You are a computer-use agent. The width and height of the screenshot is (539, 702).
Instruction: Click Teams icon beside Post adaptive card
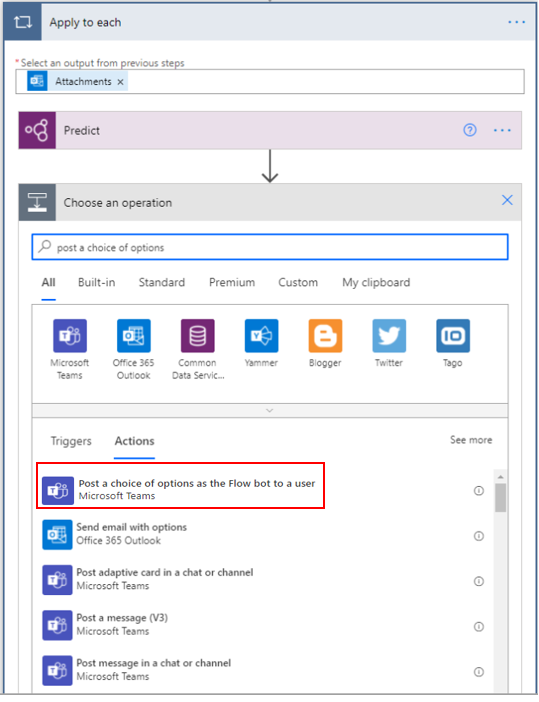point(57,580)
